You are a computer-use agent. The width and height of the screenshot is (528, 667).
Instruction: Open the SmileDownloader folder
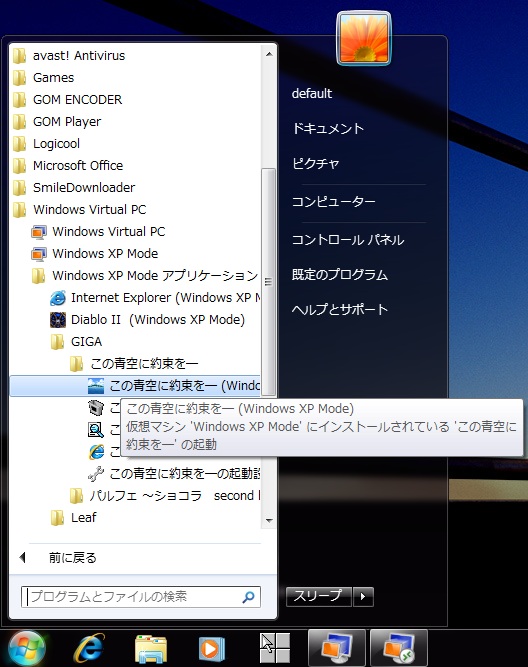(74, 188)
